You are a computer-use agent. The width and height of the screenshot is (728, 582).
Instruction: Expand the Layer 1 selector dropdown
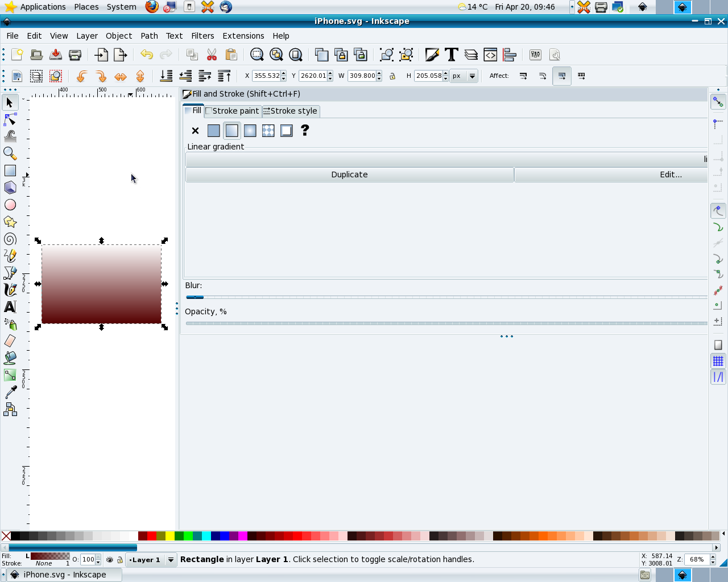point(170,560)
